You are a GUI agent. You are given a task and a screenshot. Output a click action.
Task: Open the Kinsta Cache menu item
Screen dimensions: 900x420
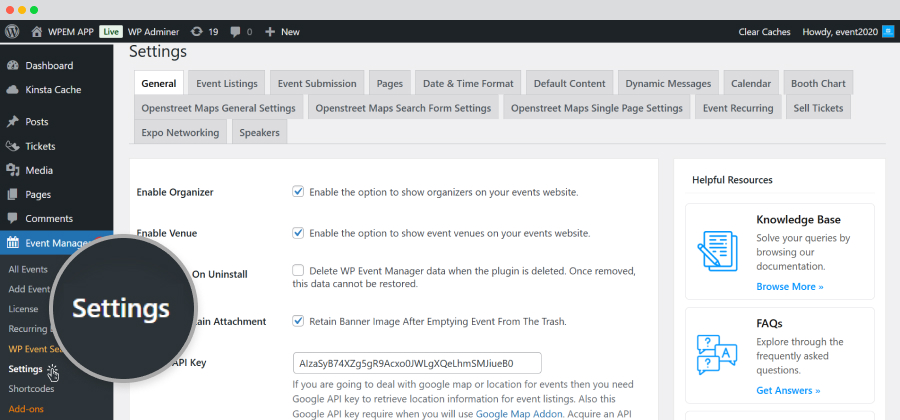(53, 90)
